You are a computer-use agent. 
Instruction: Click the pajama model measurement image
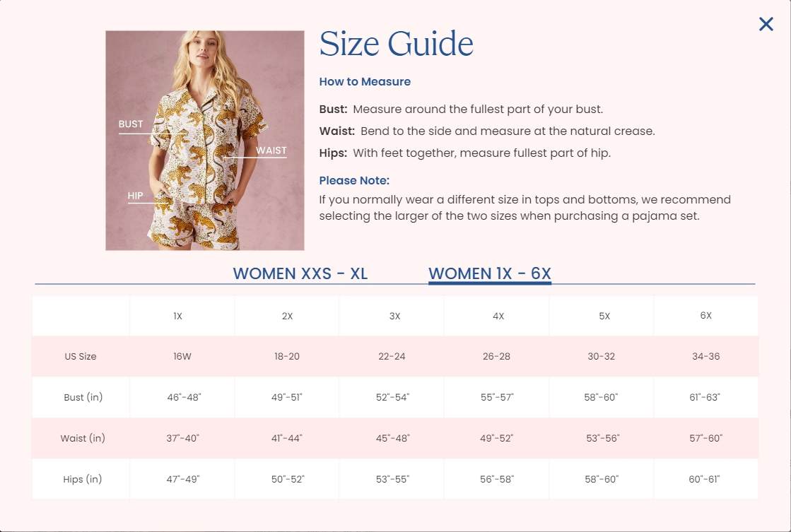[x=205, y=140]
